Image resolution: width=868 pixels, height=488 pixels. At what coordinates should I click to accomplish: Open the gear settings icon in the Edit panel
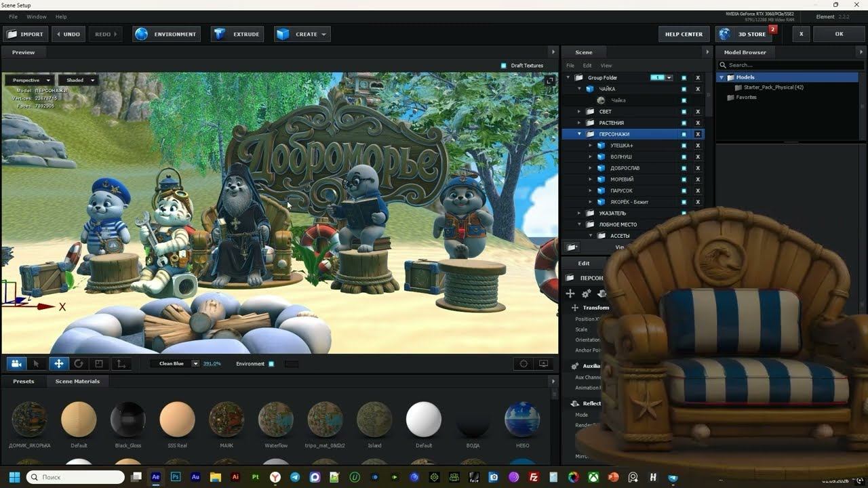pos(587,293)
